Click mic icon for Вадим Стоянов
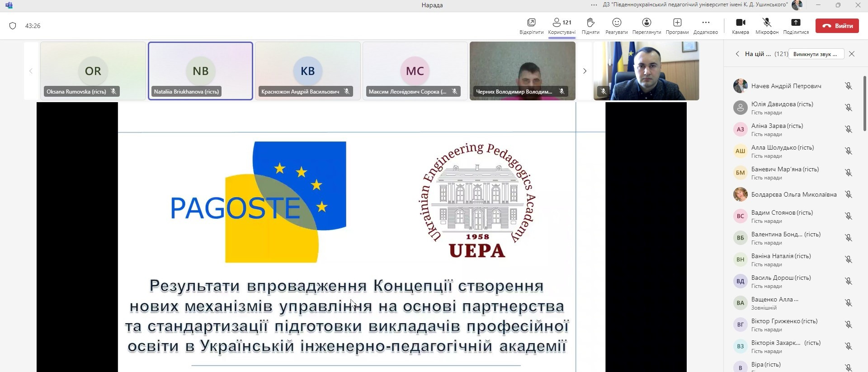Viewport: 868px width, 372px height. coord(849,216)
